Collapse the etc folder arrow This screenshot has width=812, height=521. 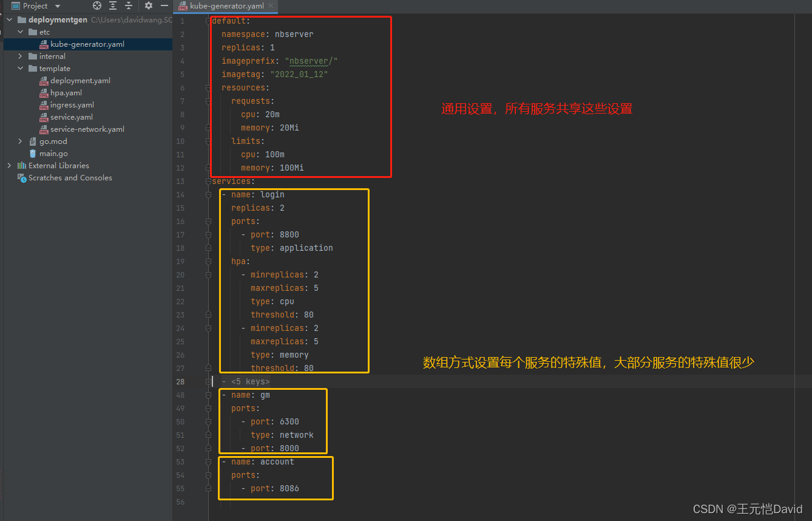coord(21,32)
